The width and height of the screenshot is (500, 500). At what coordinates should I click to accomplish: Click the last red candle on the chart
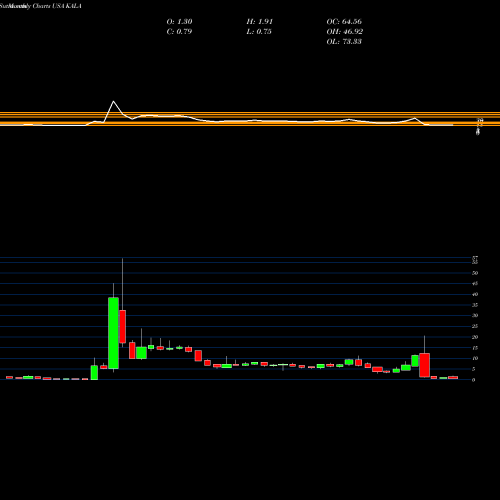point(453,378)
